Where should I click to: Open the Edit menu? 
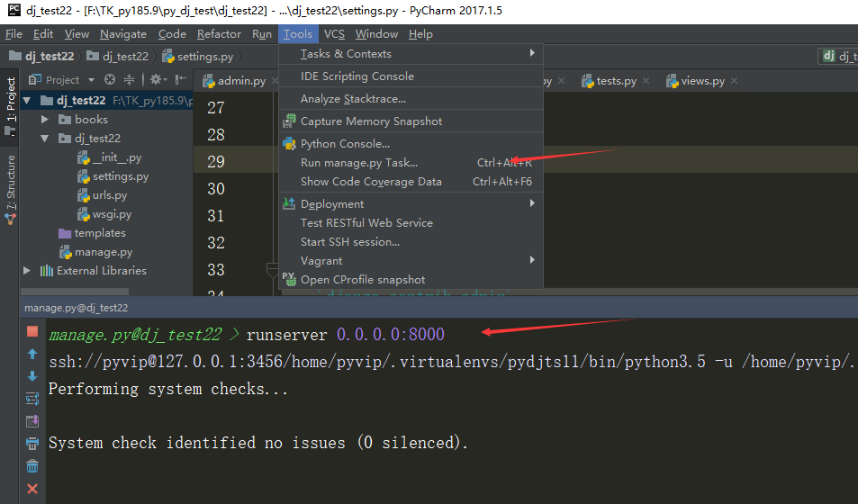point(43,34)
